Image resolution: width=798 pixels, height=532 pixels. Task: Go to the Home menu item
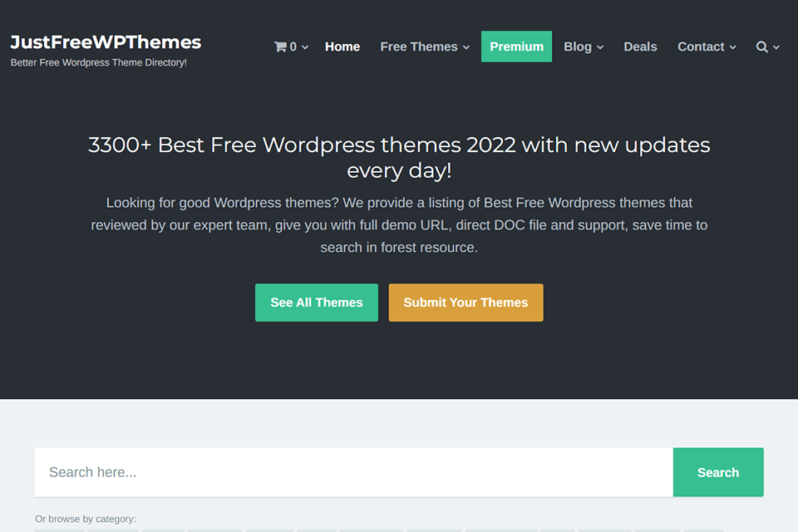pyautogui.click(x=342, y=47)
